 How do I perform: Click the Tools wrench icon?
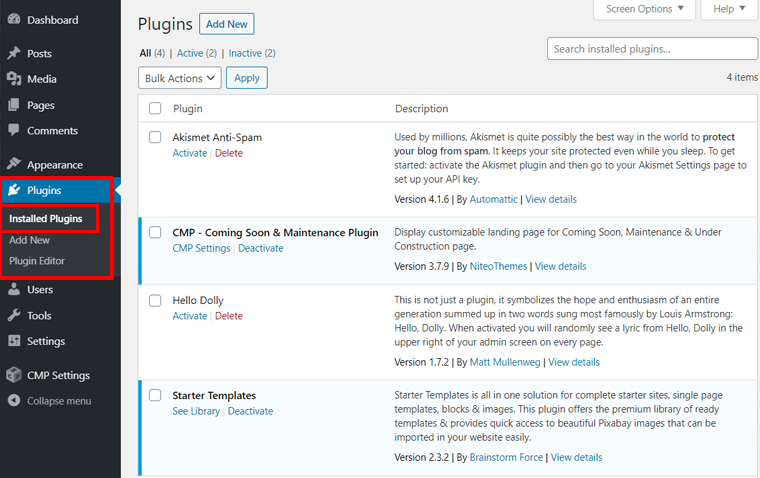[x=14, y=316]
